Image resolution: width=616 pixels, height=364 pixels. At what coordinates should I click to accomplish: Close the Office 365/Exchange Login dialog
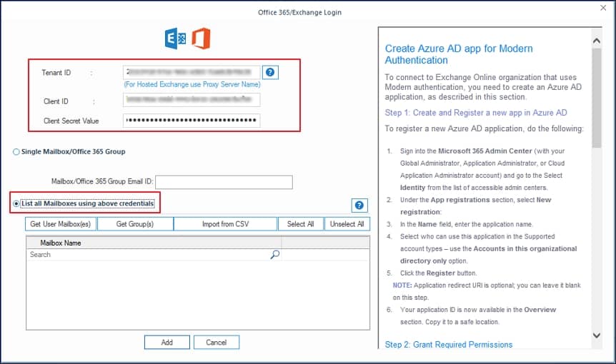click(x=603, y=8)
